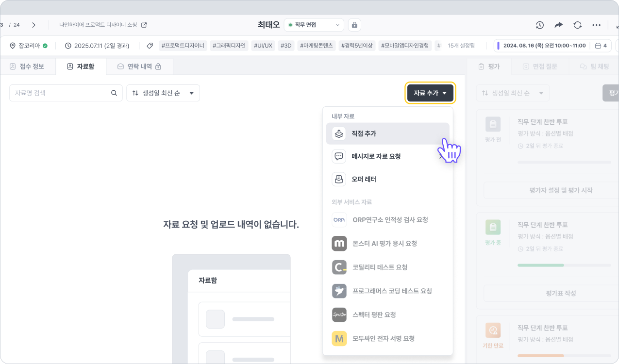This screenshot has width=619, height=364.
Task: Open the 나인하이어 프로덕트 디자이너 소싱 link
Action: 98,25
